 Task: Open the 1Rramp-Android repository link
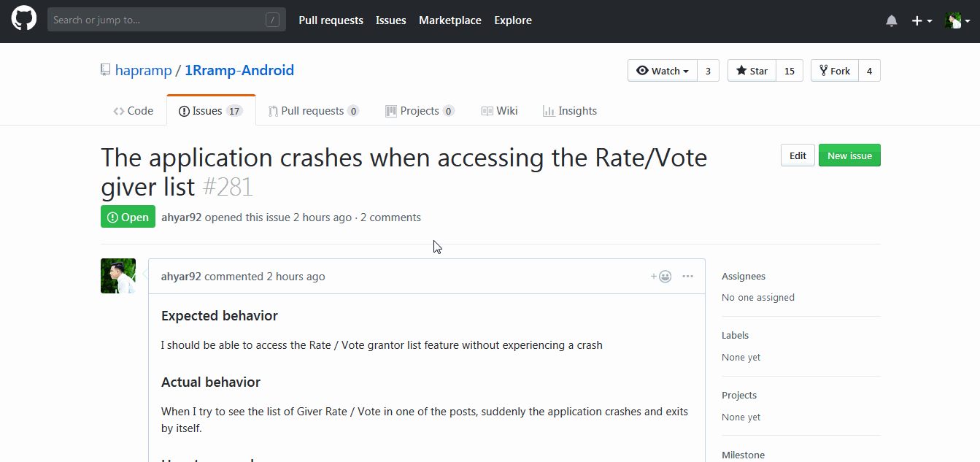239,71
